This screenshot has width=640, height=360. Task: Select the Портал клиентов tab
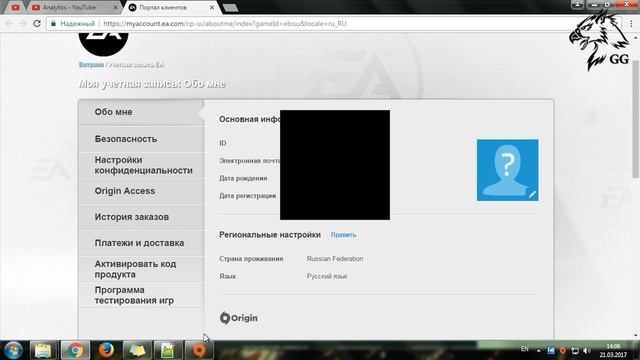169,8
